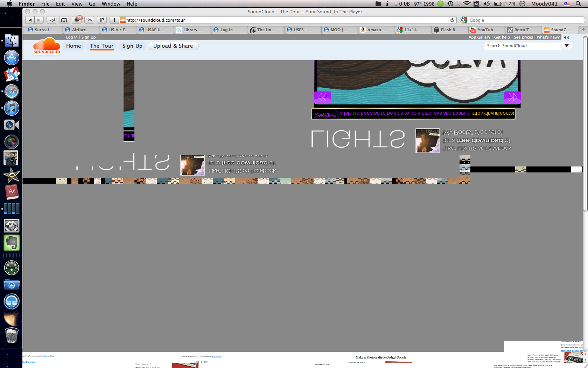Click the See prices link

[523, 37]
